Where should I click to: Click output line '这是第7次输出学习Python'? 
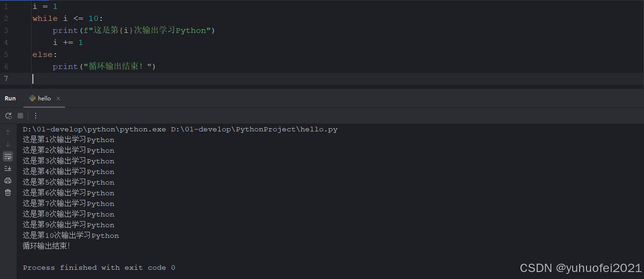[x=69, y=204]
